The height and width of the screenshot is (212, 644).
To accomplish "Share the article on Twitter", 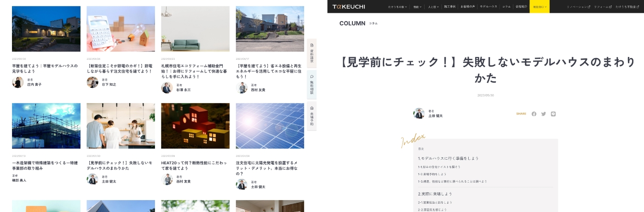I will pyautogui.click(x=543, y=114).
